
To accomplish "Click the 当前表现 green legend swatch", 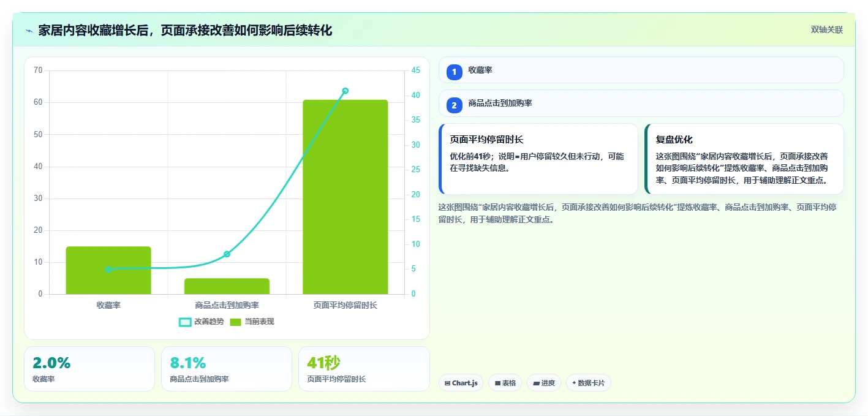I will click(x=236, y=322).
